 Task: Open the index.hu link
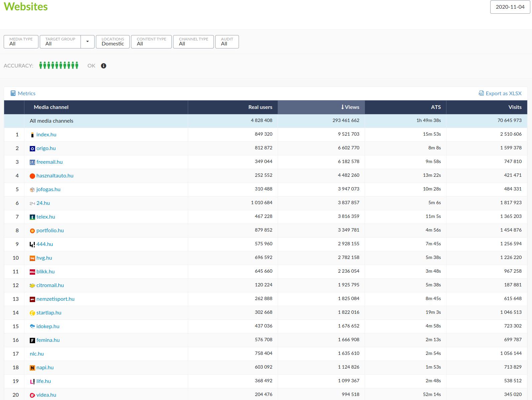pos(46,135)
